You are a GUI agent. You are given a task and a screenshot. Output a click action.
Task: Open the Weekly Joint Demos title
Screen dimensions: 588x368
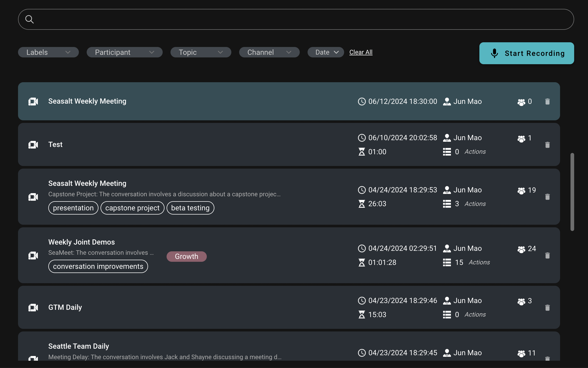(81, 242)
